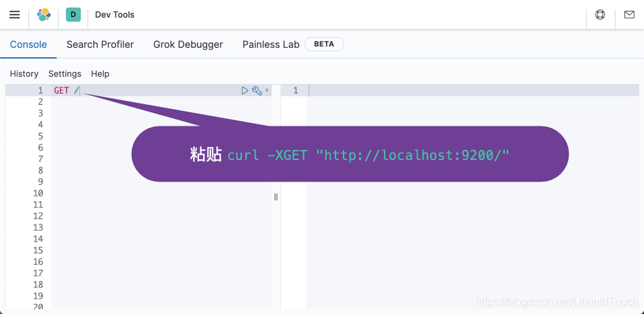This screenshot has height=314, width=644.
Task: Run the request with the play icon
Action: tap(245, 90)
